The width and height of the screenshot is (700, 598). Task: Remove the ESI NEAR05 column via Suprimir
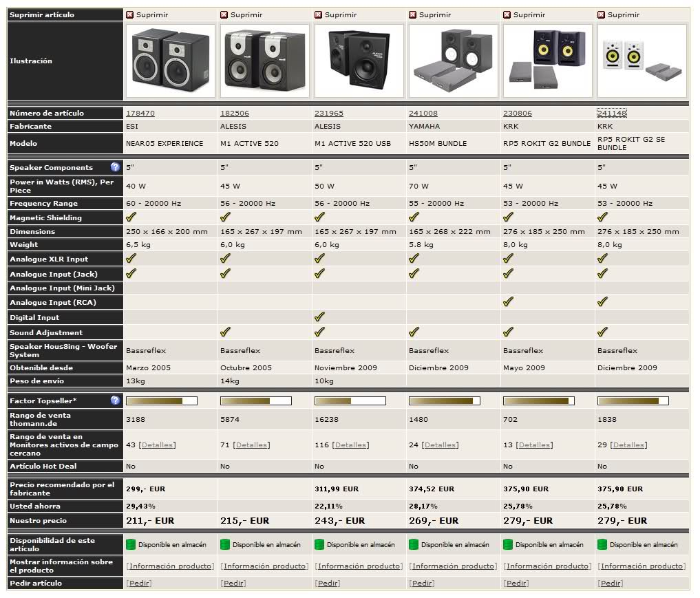pyautogui.click(x=147, y=14)
